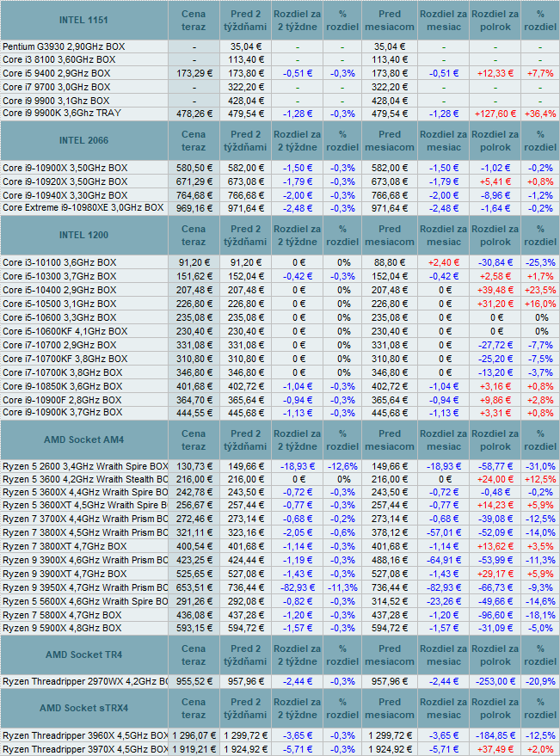The width and height of the screenshot is (560, 756).
Task: Click Core i5 9400 2,9GHz BOX name
Action: click(57, 73)
